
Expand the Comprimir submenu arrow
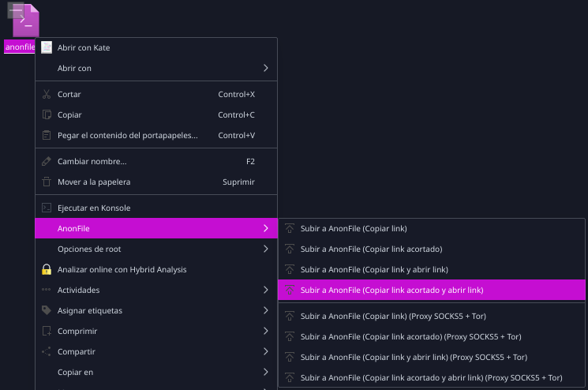pyautogui.click(x=265, y=331)
